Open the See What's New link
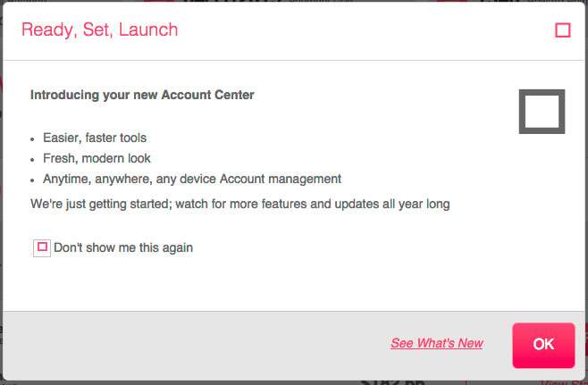The width and height of the screenshot is (588, 385). click(436, 344)
